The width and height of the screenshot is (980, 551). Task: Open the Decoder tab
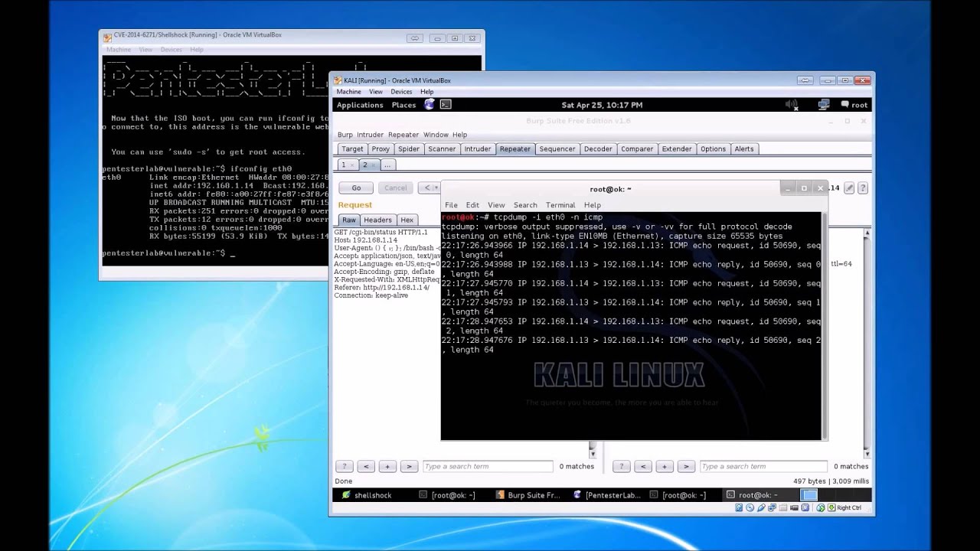click(x=598, y=149)
